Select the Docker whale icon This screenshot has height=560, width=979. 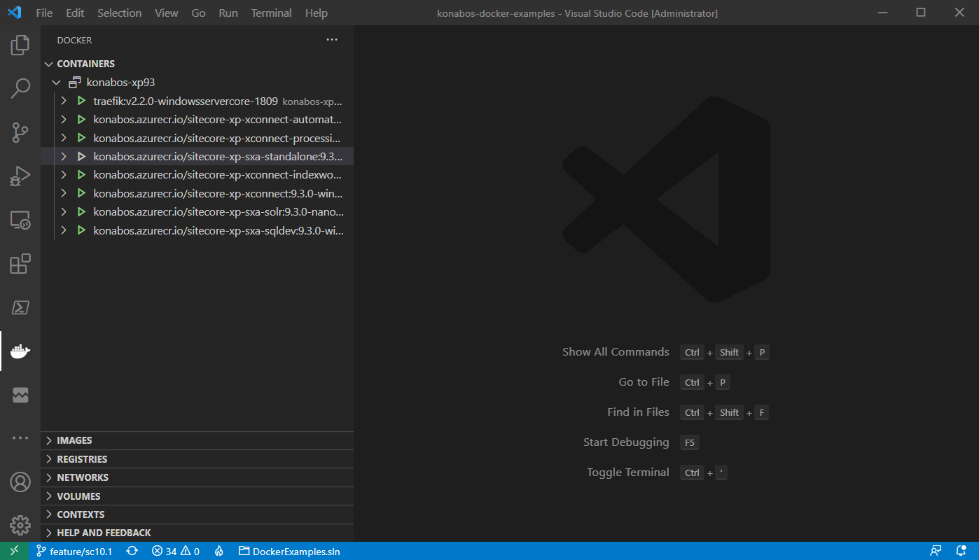point(20,351)
